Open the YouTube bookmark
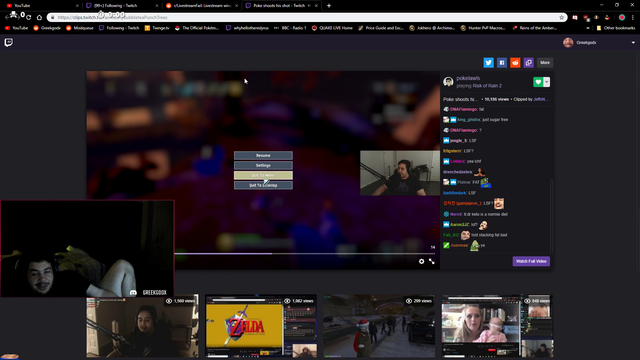The width and height of the screenshot is (640, 360). pos(17,28)
